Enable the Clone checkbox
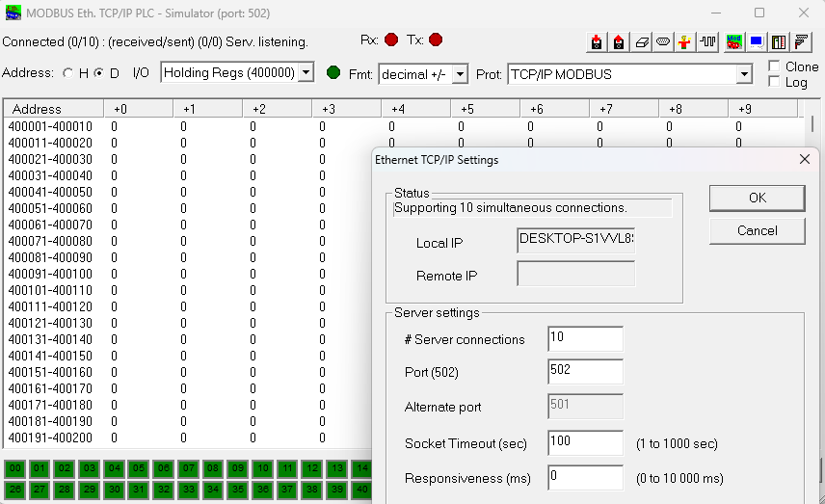825x504 pixels. coord(774,66)
